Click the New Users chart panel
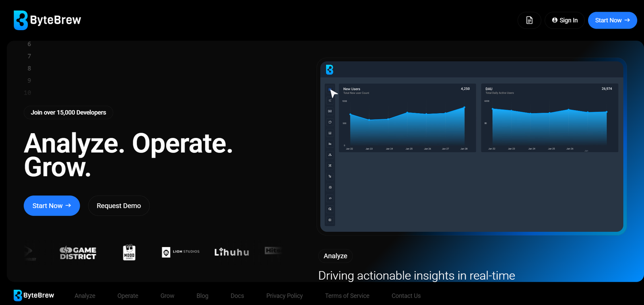This screenshot has height=305, width=644. (407, 118)
